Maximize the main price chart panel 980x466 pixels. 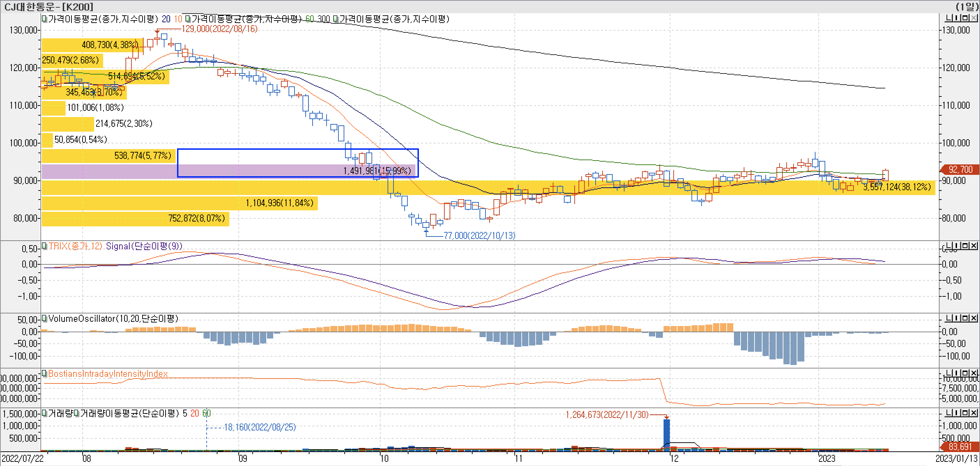click(x=965, y=18)
